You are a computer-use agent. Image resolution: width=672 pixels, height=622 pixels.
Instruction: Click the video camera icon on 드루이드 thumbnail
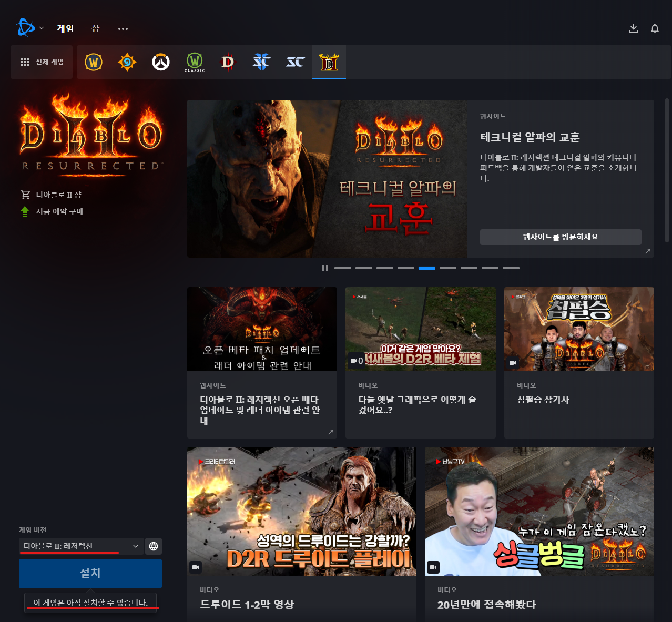tap(196, 567)
